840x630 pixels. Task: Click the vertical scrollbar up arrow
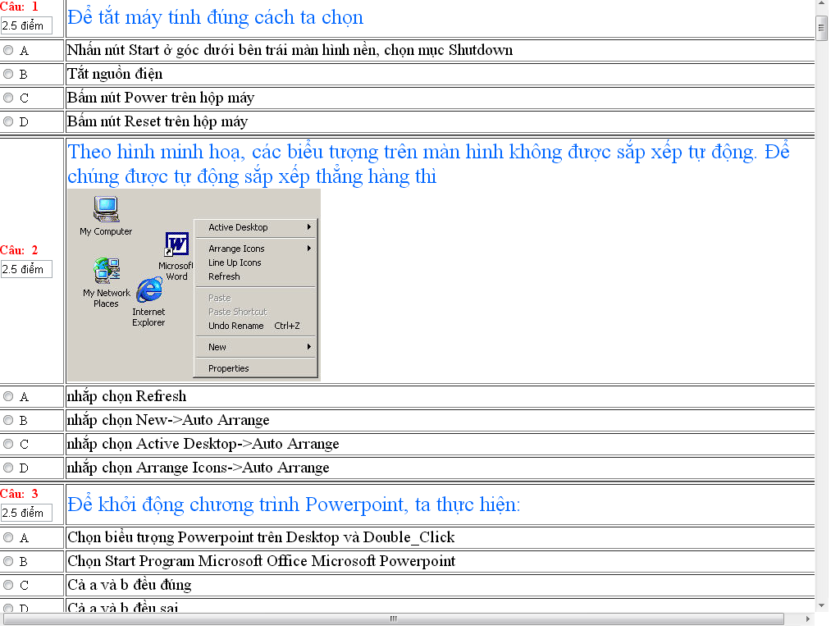pyautogui.click(x=821, y=4)
